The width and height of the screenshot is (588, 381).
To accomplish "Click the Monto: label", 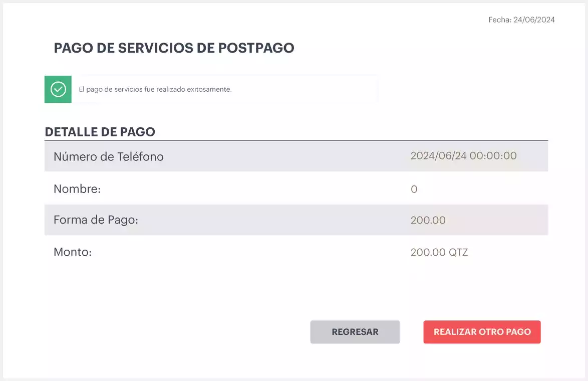I will pyautogui.click(x=73, y=252).
